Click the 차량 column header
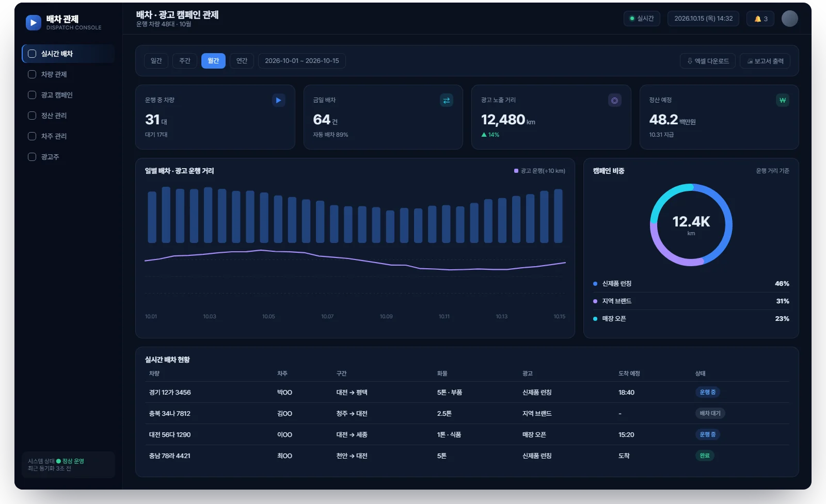This screenshot has width=826, height=504. [x=154, y=373]
